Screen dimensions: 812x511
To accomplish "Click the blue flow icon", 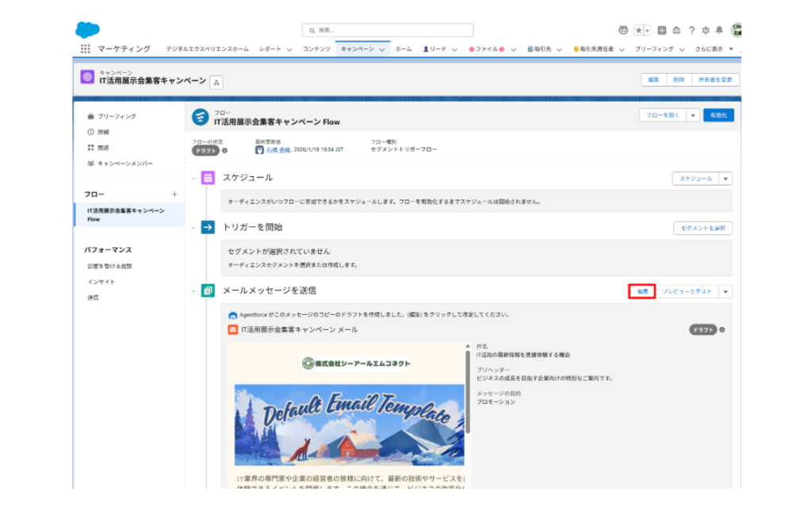I will point(201,117).
